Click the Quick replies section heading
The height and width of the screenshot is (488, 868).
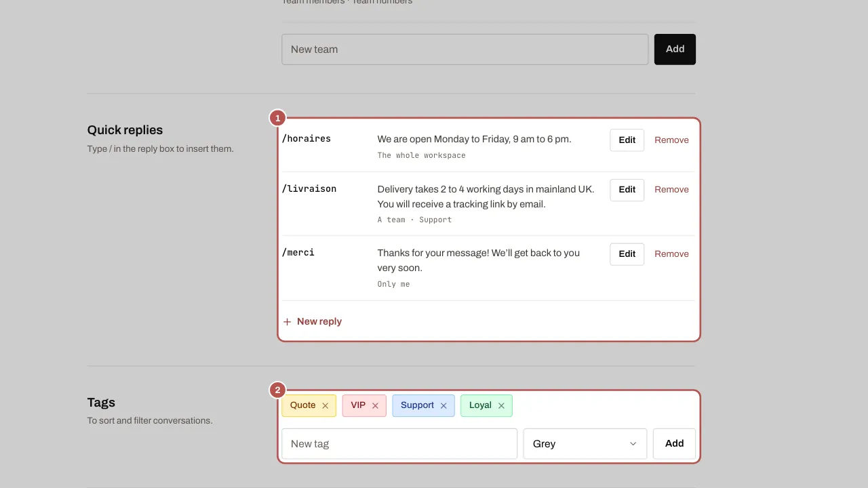coord(125,130)
